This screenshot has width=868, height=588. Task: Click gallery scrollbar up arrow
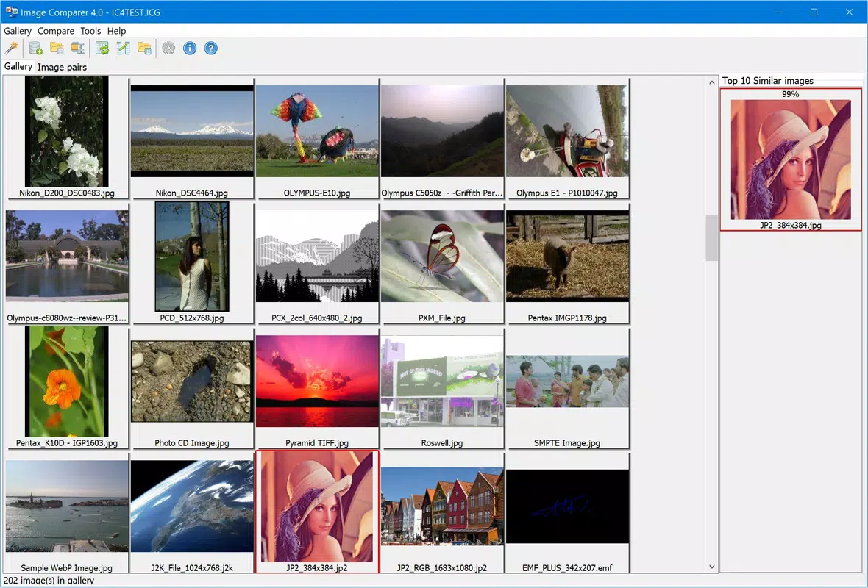tap(712, 82)
